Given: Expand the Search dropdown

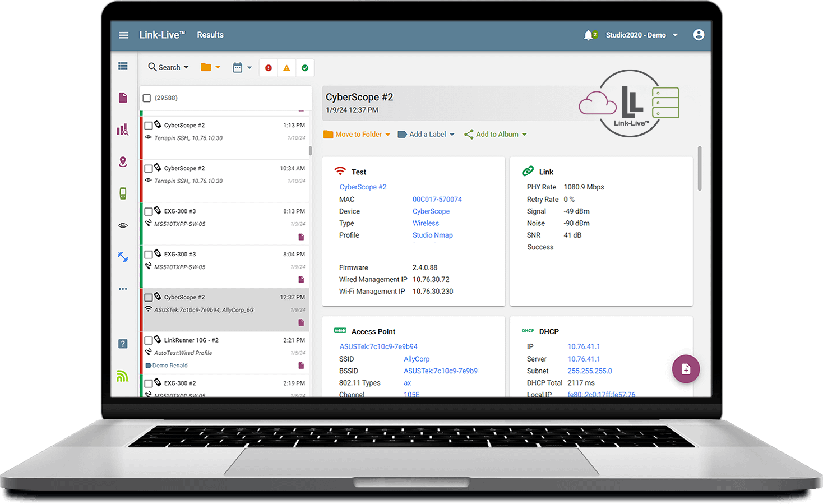Looking at the screenshot, I should pos(168,67).
